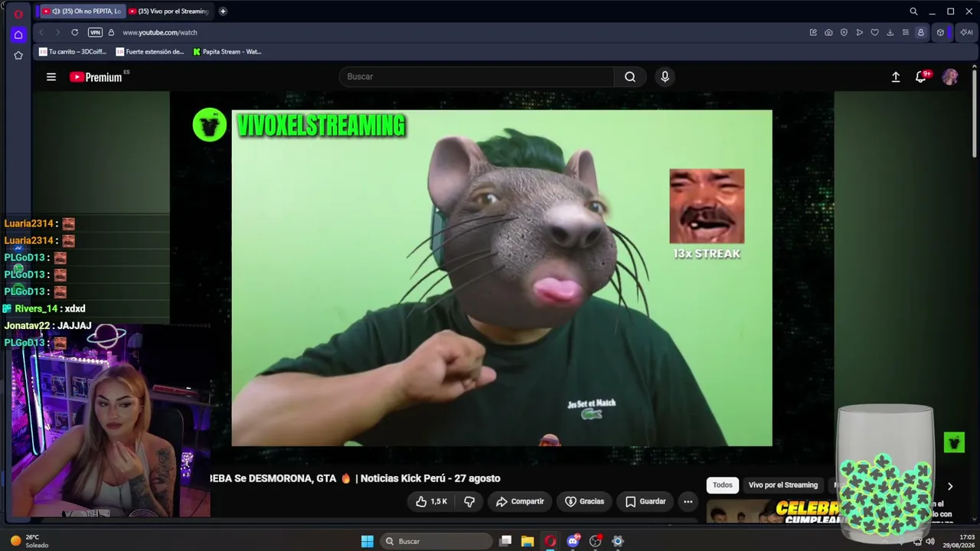
Task: Switch to 'Oh no PEPITA' tab
Action: point(82,11)
